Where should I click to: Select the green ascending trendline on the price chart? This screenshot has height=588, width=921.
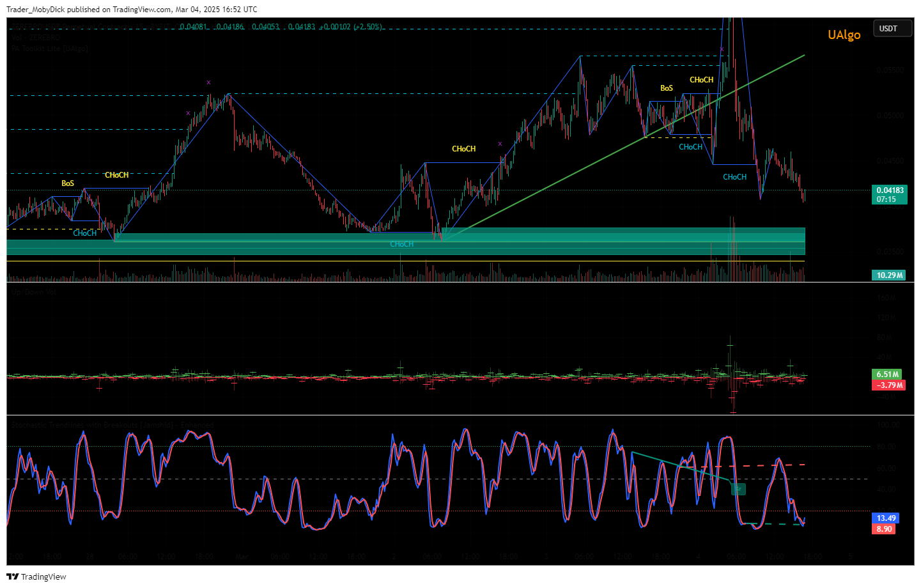[x=623, y=148]
